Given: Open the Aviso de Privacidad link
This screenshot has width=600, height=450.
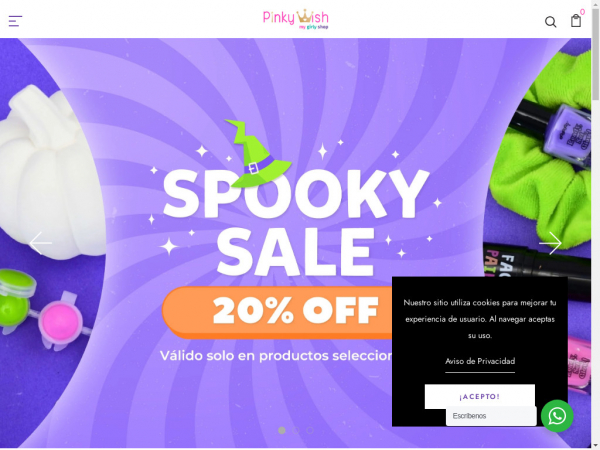Looking at the screenshot, I should coord(480,361).
